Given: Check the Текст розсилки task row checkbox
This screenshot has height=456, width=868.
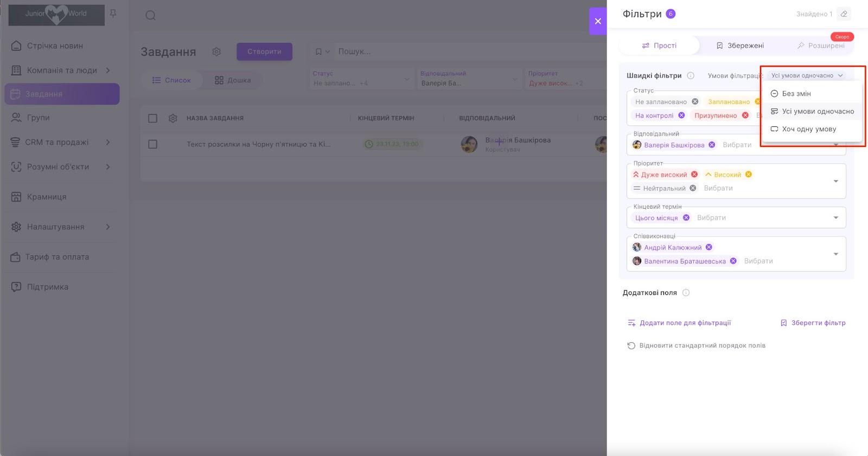Looking at the screenshot, I should [153, 144].
